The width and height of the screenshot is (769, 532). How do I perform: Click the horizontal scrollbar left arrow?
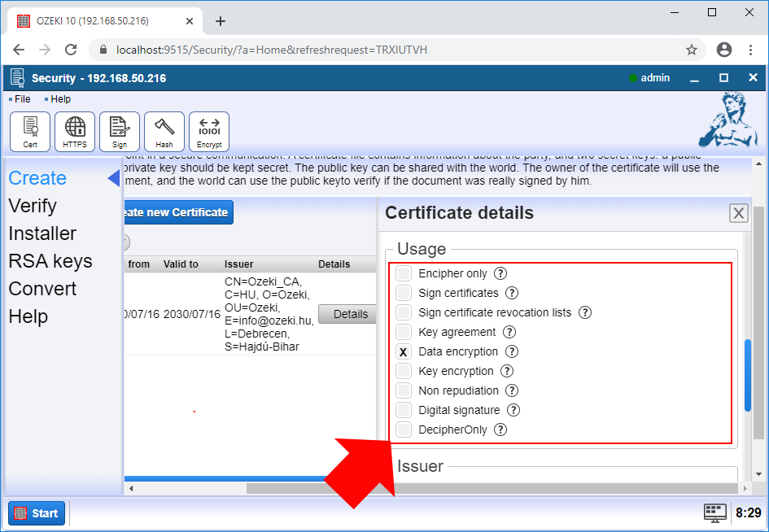(x=131, y=488)
